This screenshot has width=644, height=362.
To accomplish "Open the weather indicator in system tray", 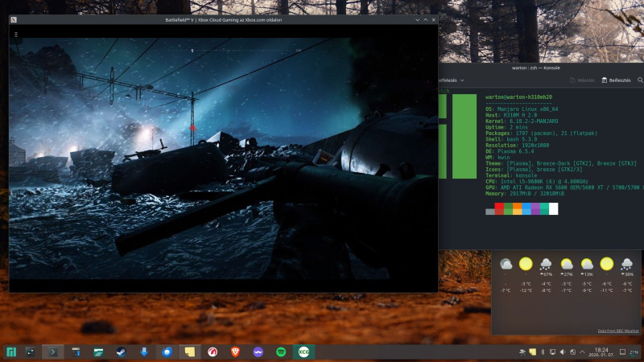I will pyautogui.click(x=522, y=352).
